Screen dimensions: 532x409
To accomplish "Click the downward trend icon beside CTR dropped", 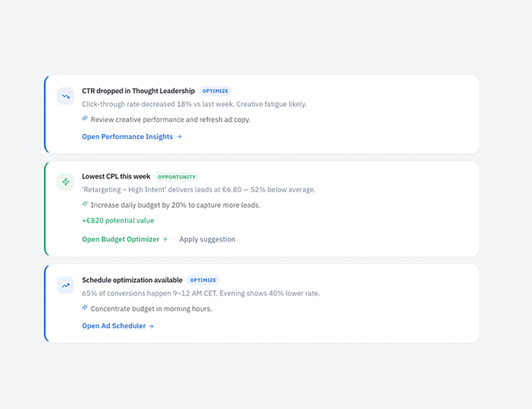I will coord(65,97).
